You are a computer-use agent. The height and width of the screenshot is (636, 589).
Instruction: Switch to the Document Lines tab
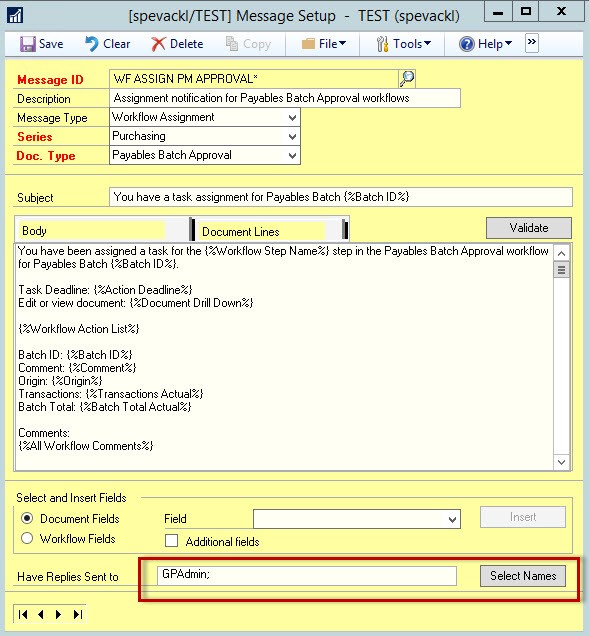click(x=269, y=231)
